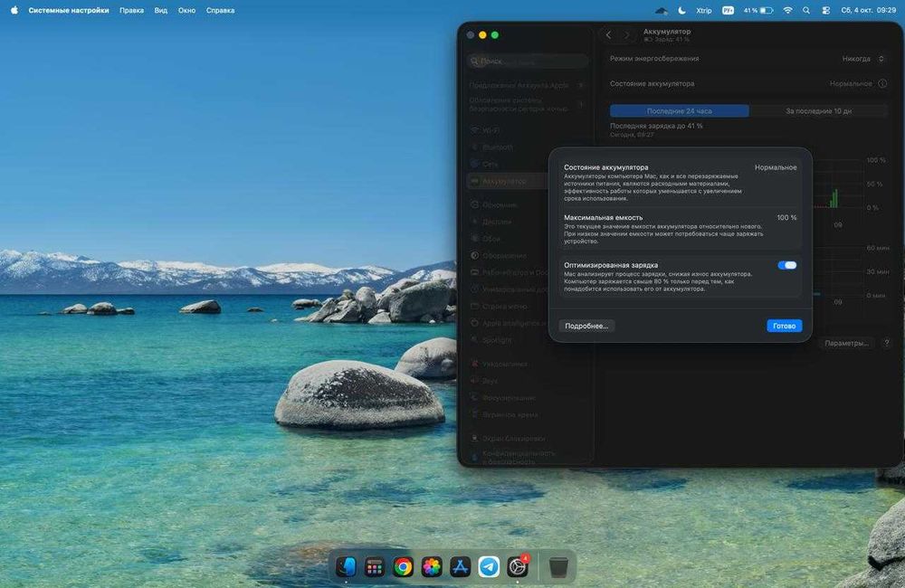Click the Максимальная емкость heading text
The height and width of the screenshot is (588, 905).
pyautogui.click(x=603, y=217)
